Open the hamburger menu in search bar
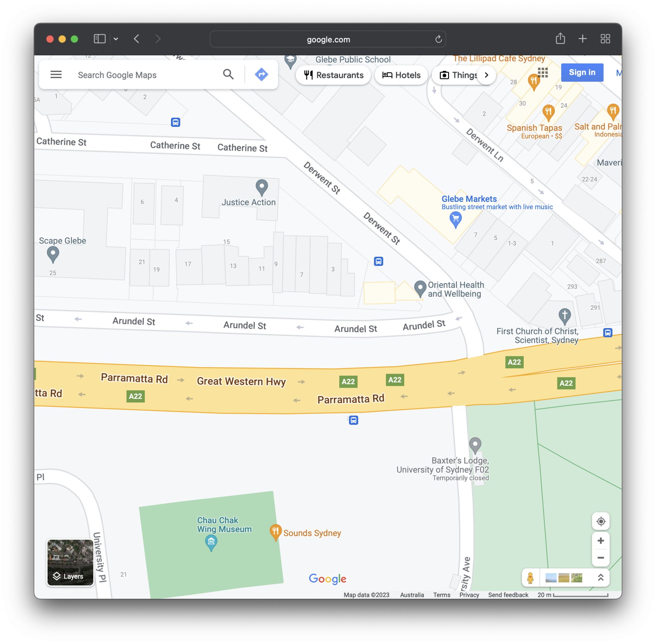This screenshot has width=656, height=644. click(56, 74)
